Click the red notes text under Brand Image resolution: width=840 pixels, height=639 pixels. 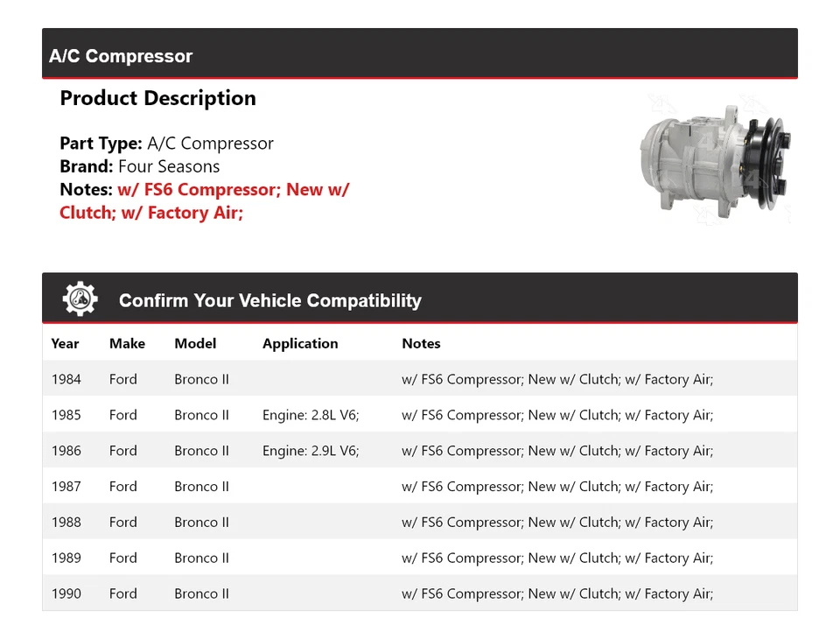[204, 200]
